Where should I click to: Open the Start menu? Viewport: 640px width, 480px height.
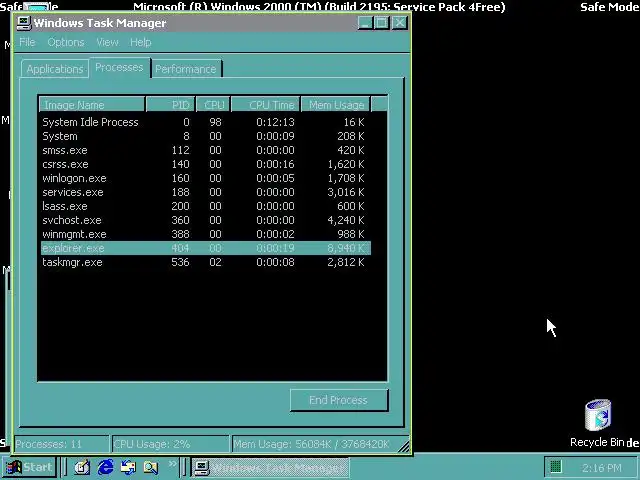[29, 467]
